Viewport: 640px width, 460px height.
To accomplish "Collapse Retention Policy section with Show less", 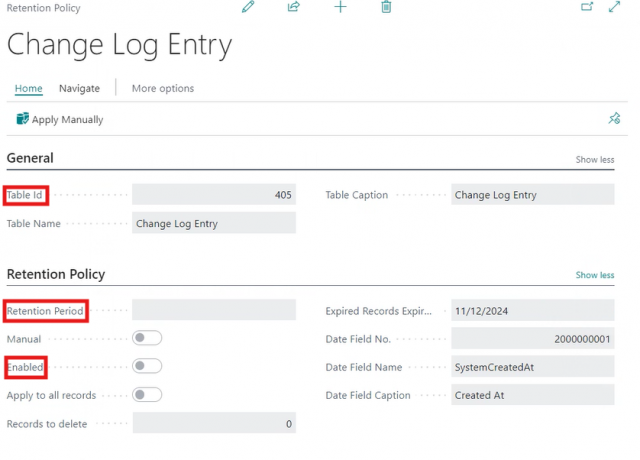I will coord(594,275).
